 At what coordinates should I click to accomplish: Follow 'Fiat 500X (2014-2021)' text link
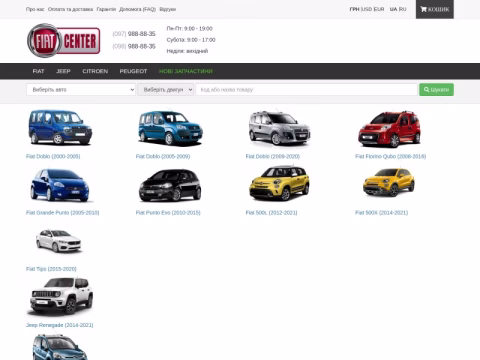click(382, 213)
